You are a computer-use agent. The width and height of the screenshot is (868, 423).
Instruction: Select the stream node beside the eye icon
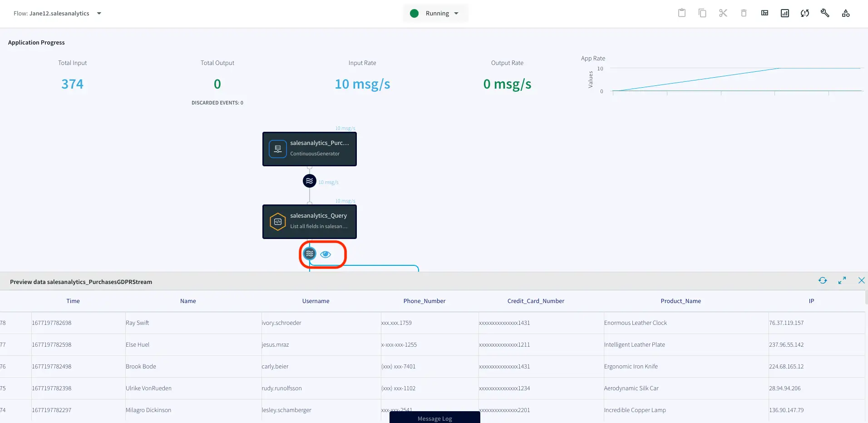tap(310, 254)
